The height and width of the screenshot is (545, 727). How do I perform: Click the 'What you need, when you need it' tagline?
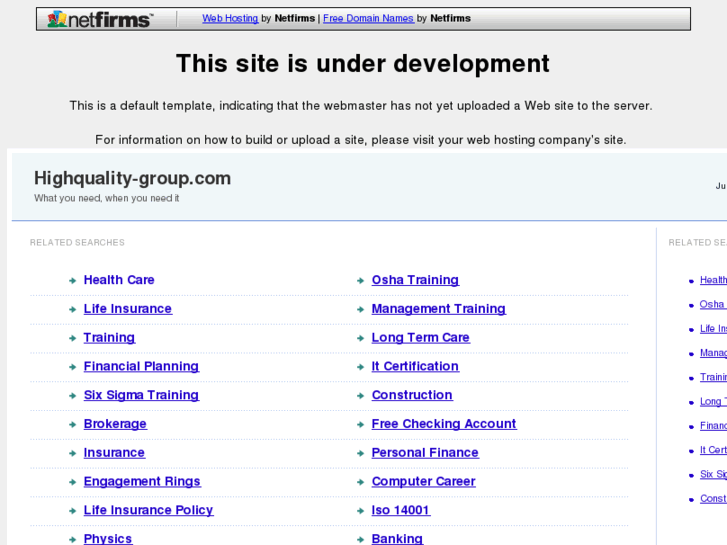pos(106,198)
